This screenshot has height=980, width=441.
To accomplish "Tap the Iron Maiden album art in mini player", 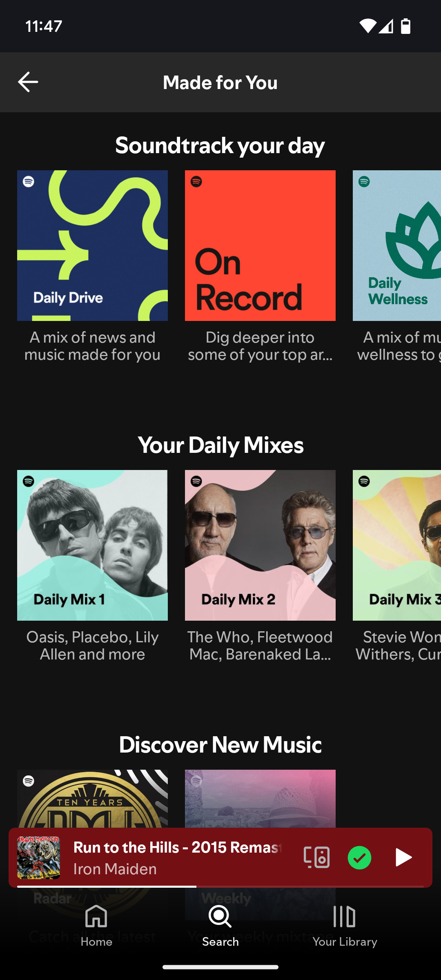I will [x=39, y=857].
